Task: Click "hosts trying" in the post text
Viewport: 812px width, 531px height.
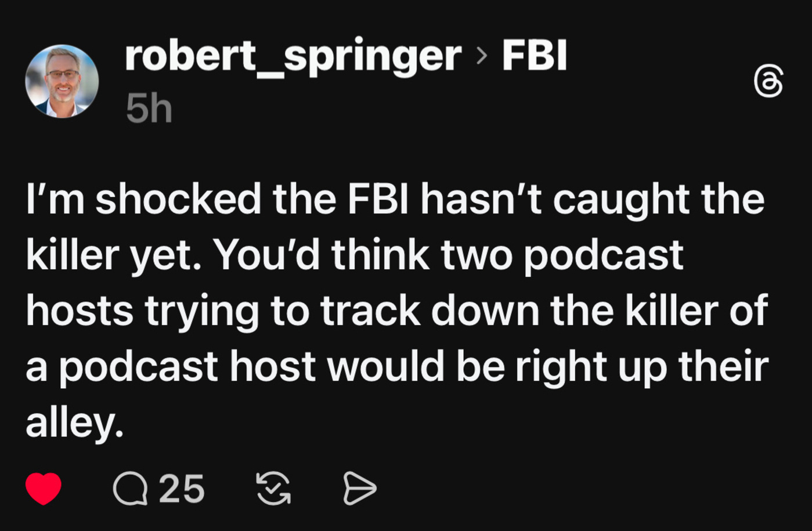Action: pos(142,310)
